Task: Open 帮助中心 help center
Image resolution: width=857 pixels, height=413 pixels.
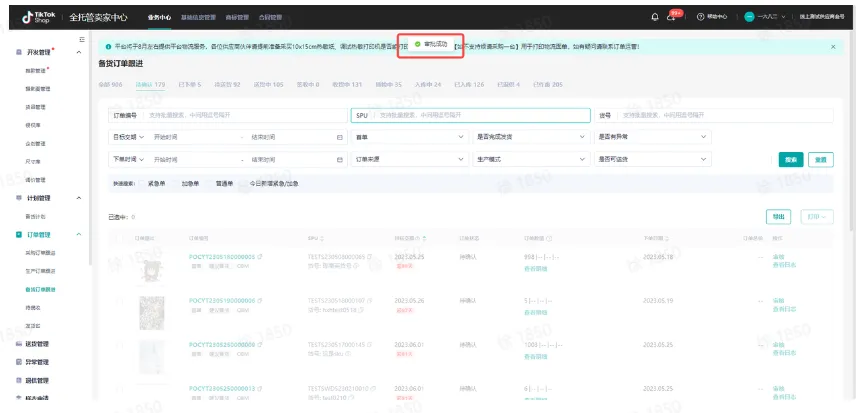Action: point(712,17)
